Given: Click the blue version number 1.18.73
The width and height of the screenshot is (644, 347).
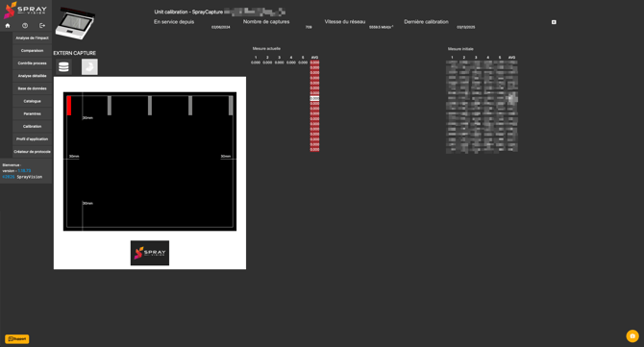Looking at the screenshot, I should click(24, 171).
